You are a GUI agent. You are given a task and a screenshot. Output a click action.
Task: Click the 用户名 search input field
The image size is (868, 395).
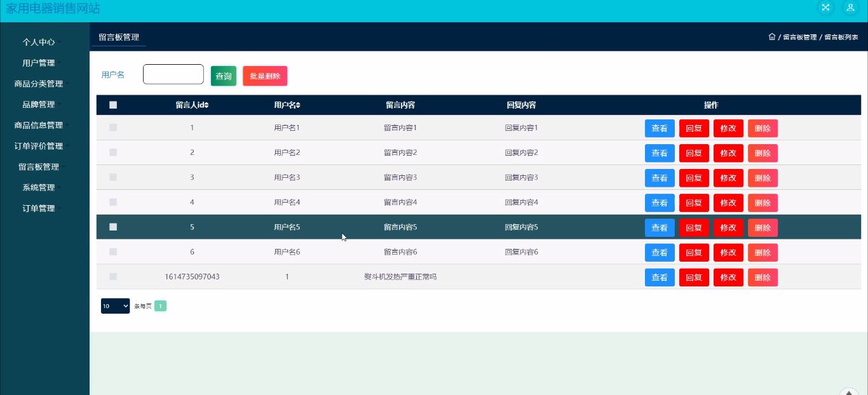(173, 74)
